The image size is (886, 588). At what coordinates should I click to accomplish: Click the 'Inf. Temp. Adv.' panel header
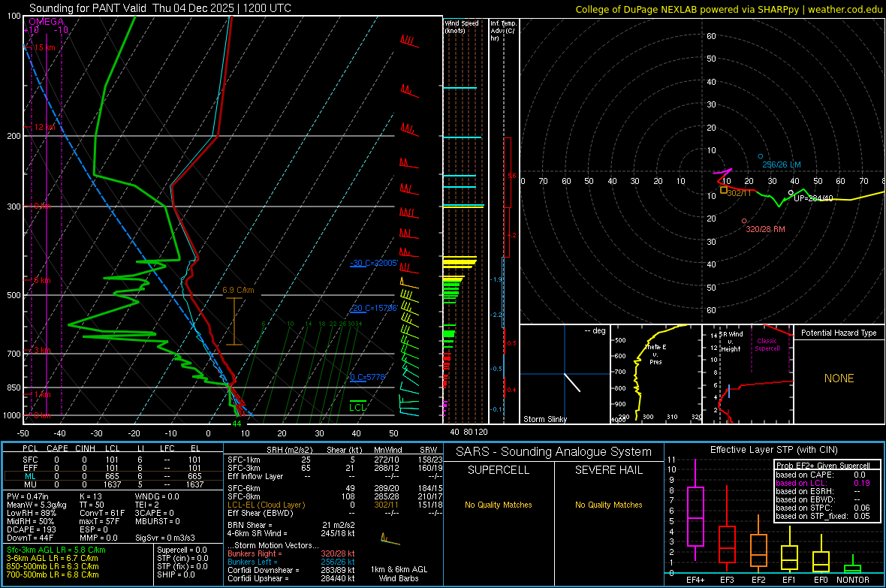503,31
